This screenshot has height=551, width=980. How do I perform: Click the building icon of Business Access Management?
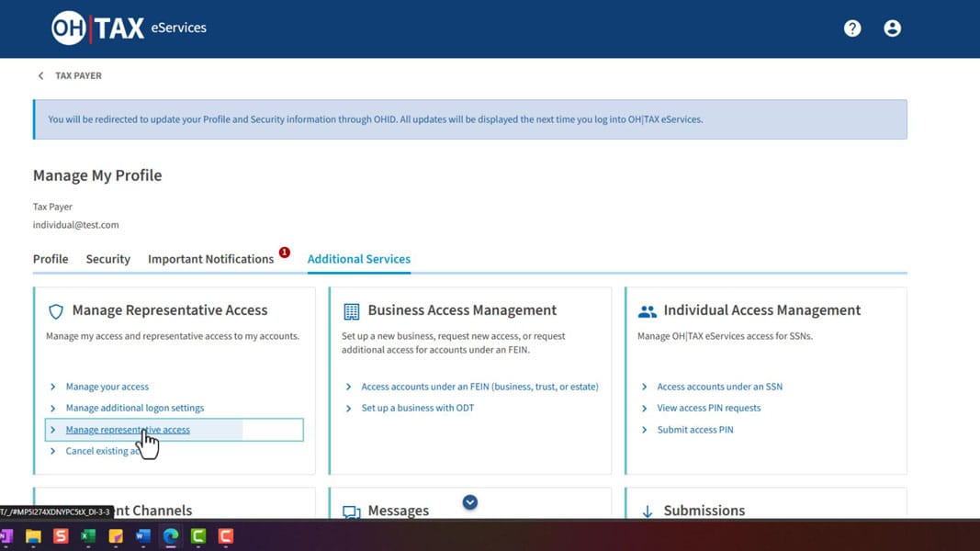[351, 311]
